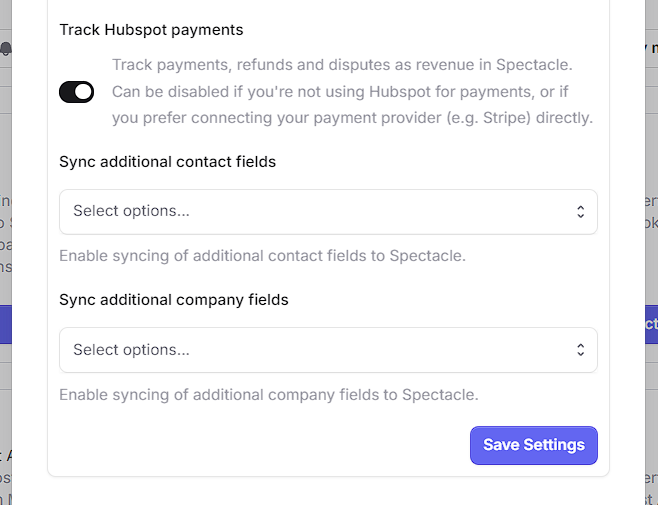The image size is (658, 505).
Task: Click the "Sync additional company fields" label
Action: pyautogui.click(x=173, y=299)
